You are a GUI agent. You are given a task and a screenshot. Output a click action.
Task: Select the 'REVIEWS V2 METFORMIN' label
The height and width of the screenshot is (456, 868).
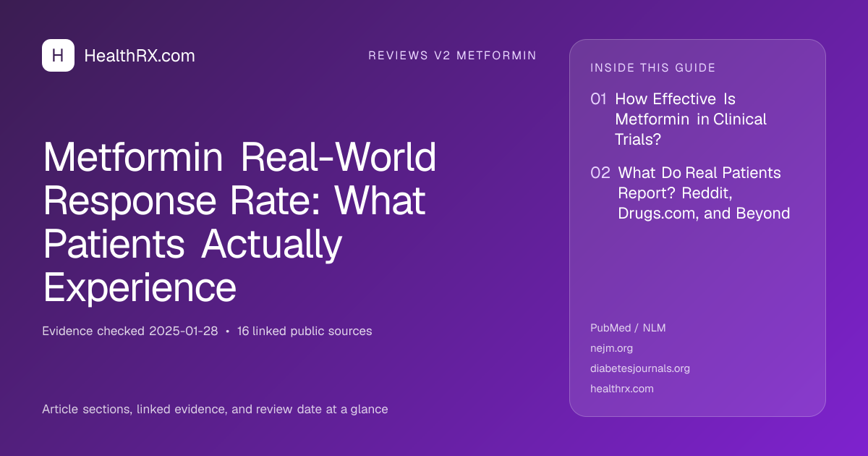point(452,56)
